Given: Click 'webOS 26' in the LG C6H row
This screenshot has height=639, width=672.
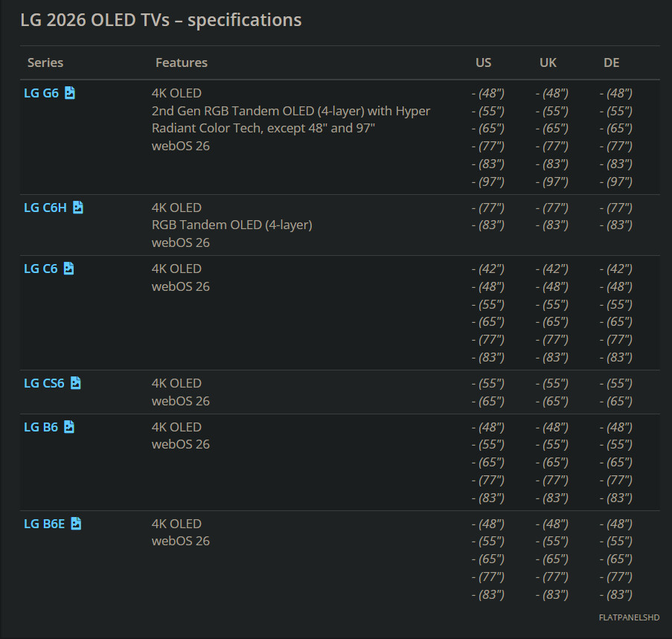Looking at the screenshot, I should pyautogui.click(x=181, y=243).
